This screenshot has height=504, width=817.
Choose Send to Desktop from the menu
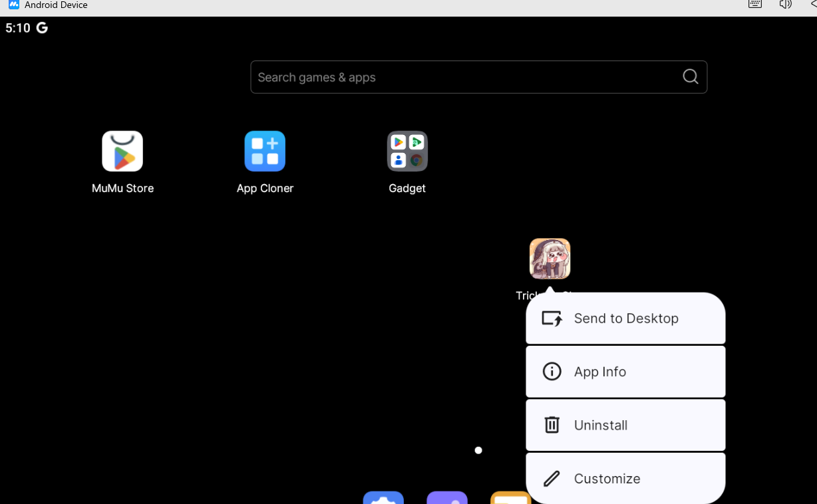click(x=625, y=318)
